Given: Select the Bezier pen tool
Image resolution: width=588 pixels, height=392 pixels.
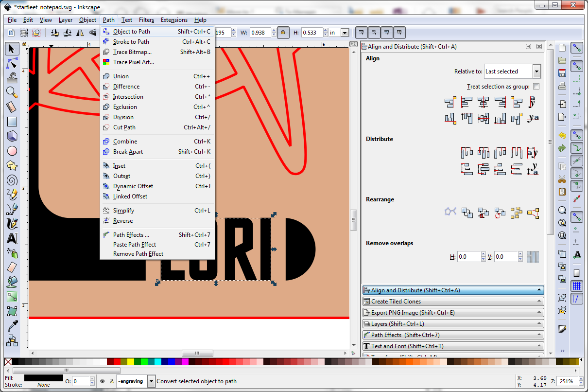Looking at the screenshot, I should (12, 209).
